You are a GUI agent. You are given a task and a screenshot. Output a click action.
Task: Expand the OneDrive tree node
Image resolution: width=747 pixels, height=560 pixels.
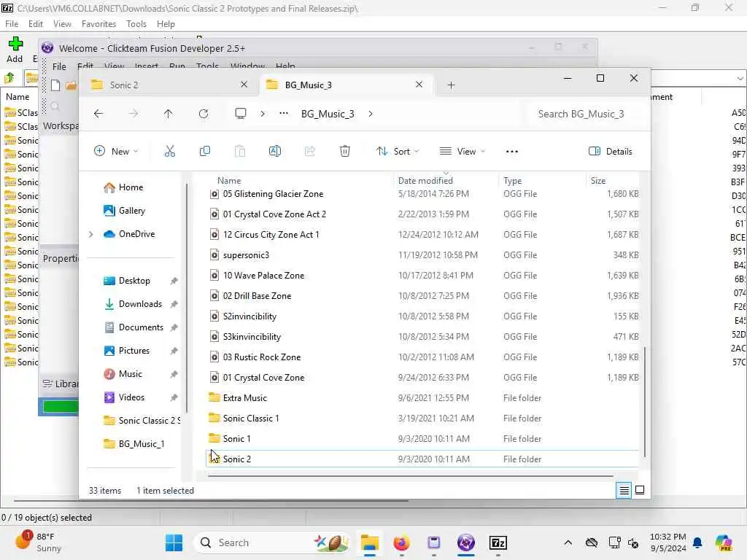90,234
